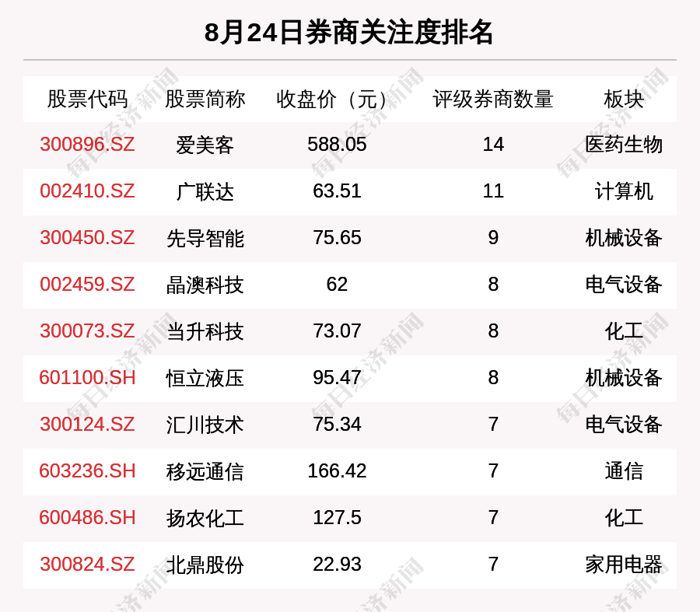Open stock code 300896.SZ
Viewport: 700px width, 612px height.
(x=87, y=145)
